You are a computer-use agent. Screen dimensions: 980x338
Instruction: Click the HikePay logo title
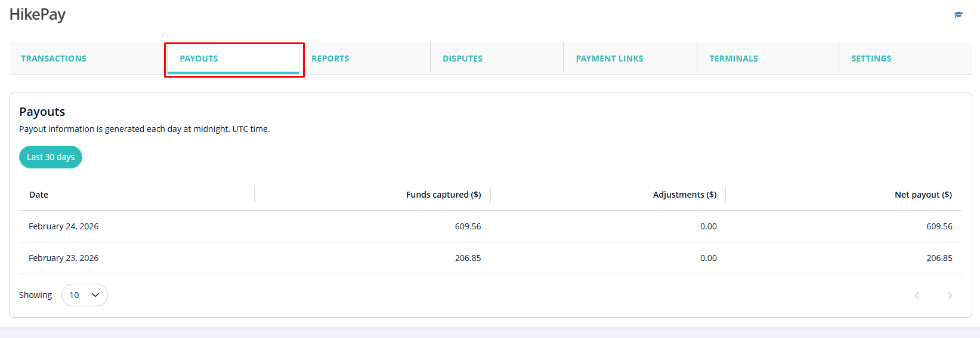coord(38,14)
